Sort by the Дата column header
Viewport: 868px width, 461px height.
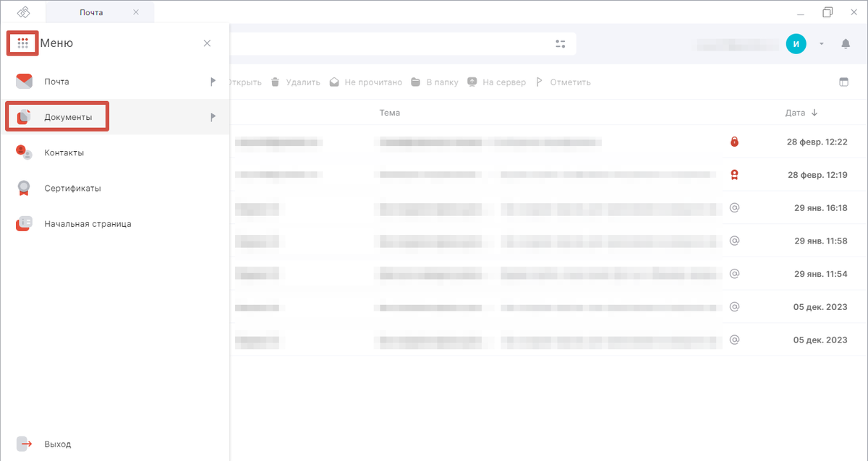pos(795,113)
